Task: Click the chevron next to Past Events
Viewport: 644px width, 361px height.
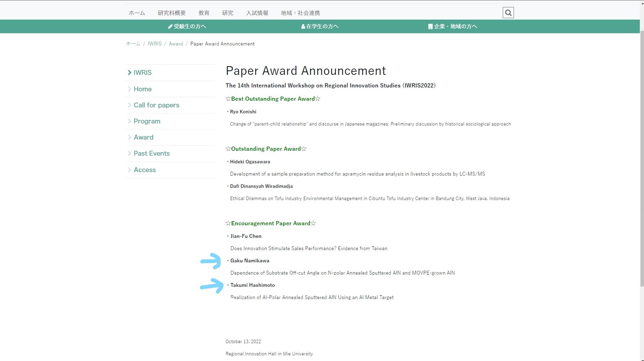Action: [129, 154]
